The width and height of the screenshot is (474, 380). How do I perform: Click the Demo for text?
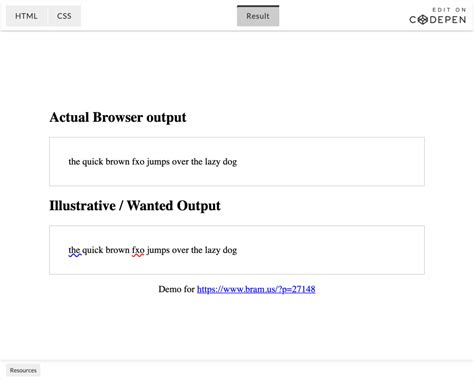(x=176, y=289)
